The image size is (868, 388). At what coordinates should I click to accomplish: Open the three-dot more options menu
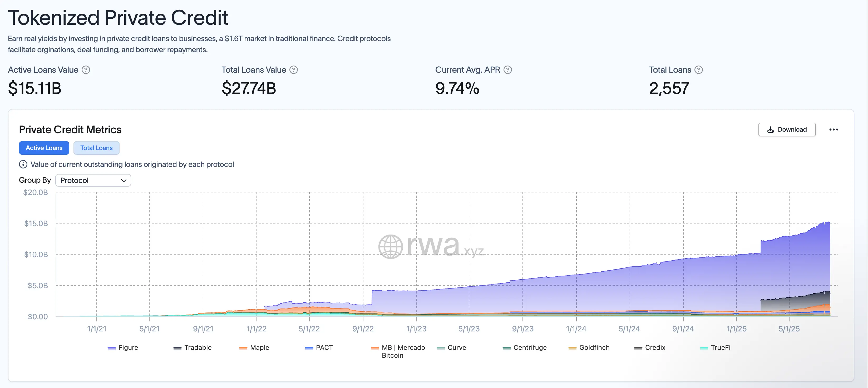(x=833, y=130)
